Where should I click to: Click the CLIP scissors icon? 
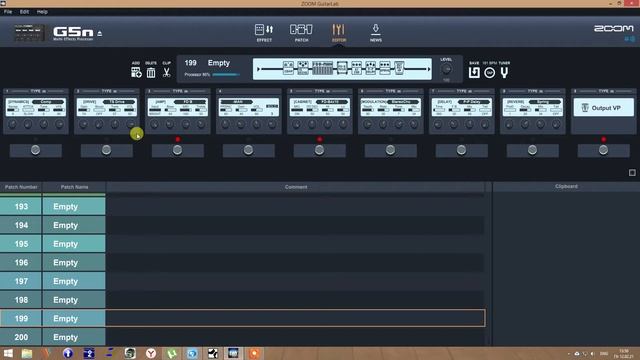tap(166, 73)
